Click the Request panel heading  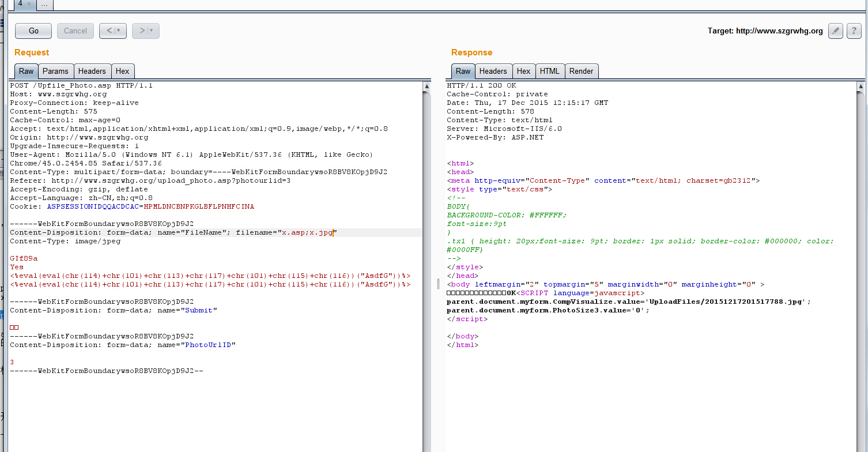click(32, 52)
